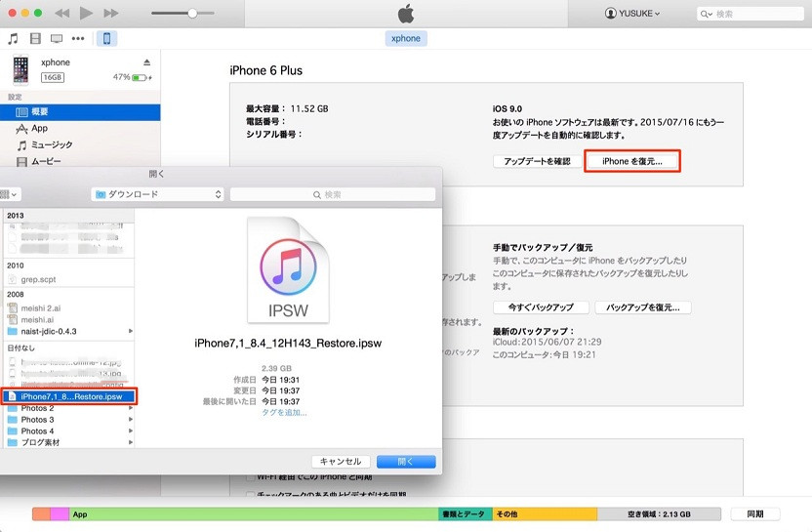Show more libraries with ellipsis icon
This screenshot has height=532, width=812.
(x=78, y=38)
